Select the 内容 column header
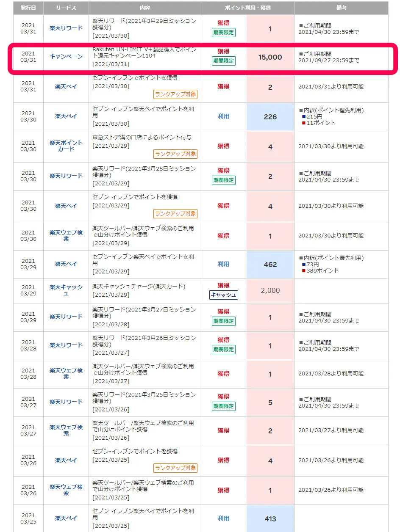 pos(145,8)
